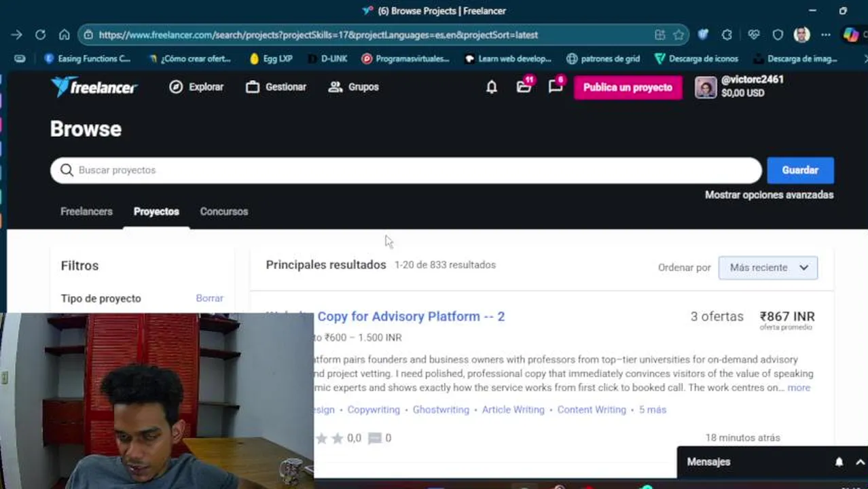Click 'more' to expand project description
Screen dimensions: 868x489
click(x=799, y=388)
